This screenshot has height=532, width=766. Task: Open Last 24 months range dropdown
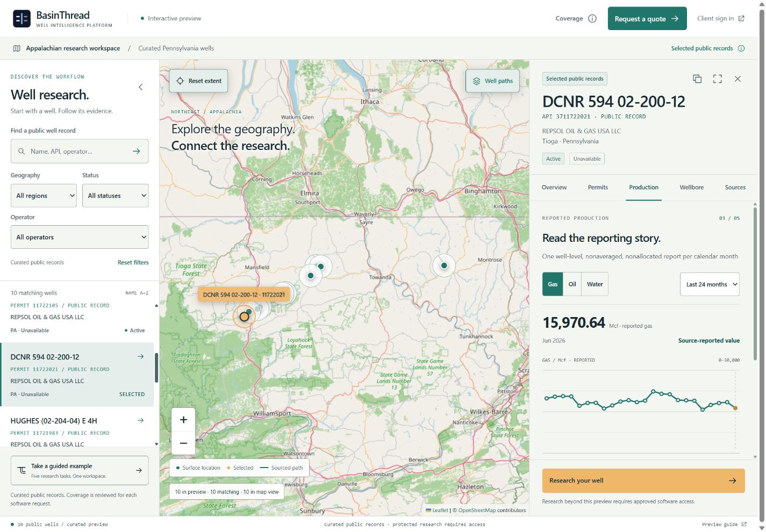[710, 284]
